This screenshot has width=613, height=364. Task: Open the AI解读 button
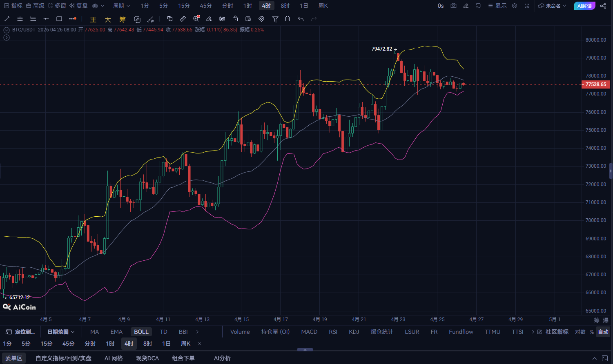click(584, 6)
